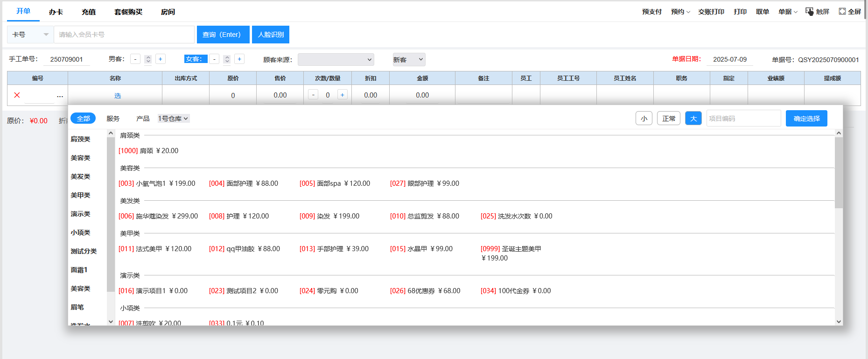The height and width of the screenshot is (359, 868).
Task: Select the small font size option
Action: pos(644,119)
